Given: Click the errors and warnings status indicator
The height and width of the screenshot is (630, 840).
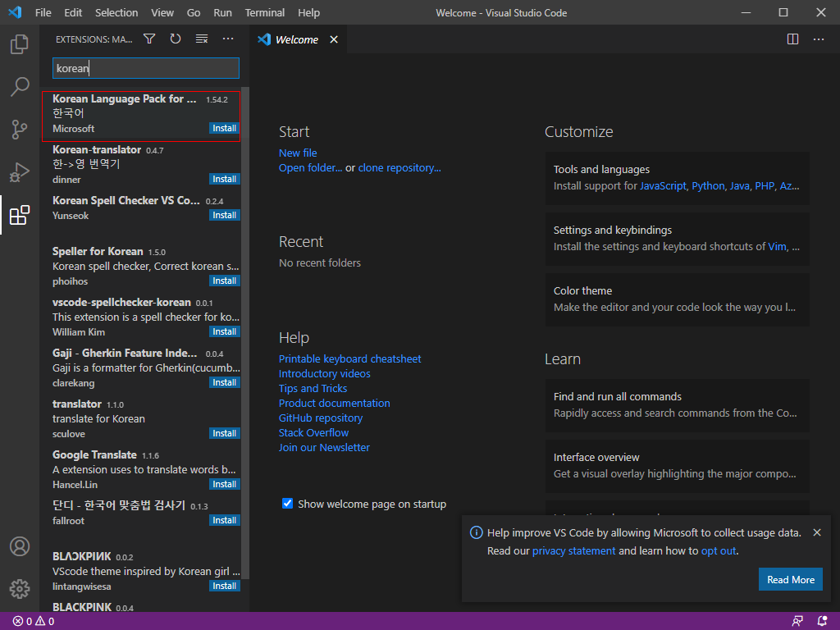Looking at the screenshot, I should pyautogui.click(x=34, y=622).
